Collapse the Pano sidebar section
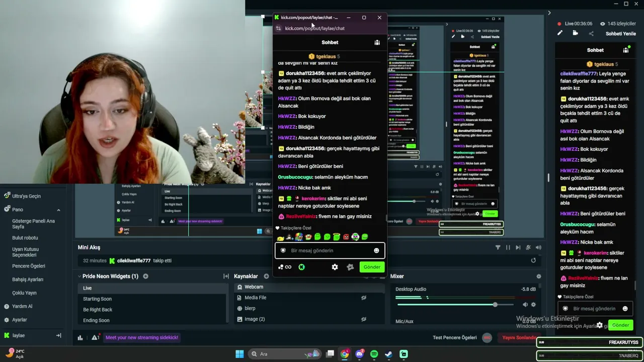Viewport: 644px width, 362px height. click(58, 210)
